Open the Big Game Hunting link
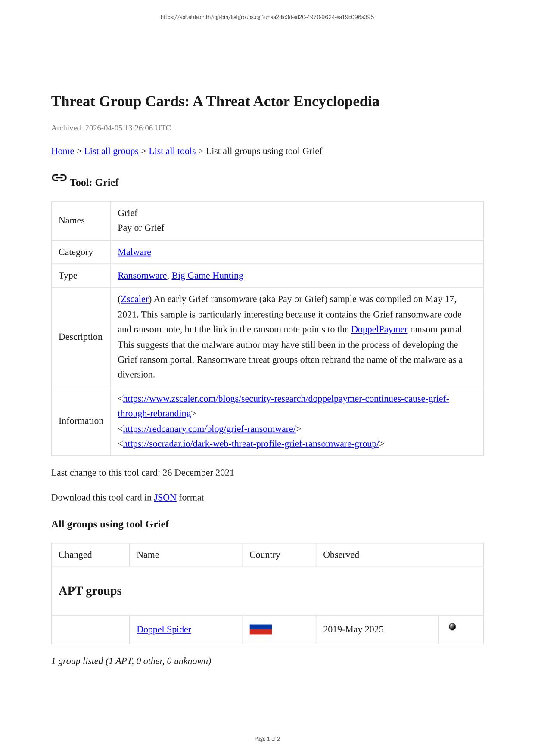Viewport: 535px width, 756px height. pos(207,276)
